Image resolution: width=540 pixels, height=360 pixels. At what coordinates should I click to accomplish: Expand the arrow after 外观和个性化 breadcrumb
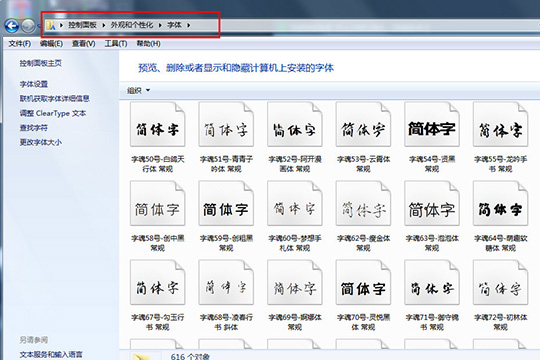tap(160, 25)
